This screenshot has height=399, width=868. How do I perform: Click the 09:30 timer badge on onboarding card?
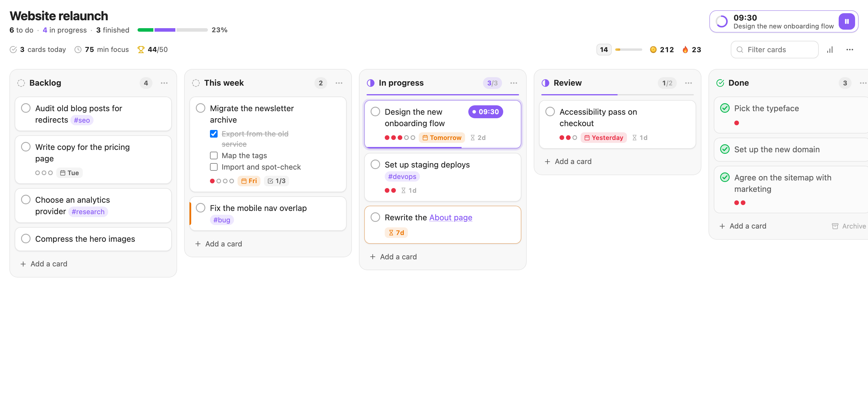pos(486,111)
